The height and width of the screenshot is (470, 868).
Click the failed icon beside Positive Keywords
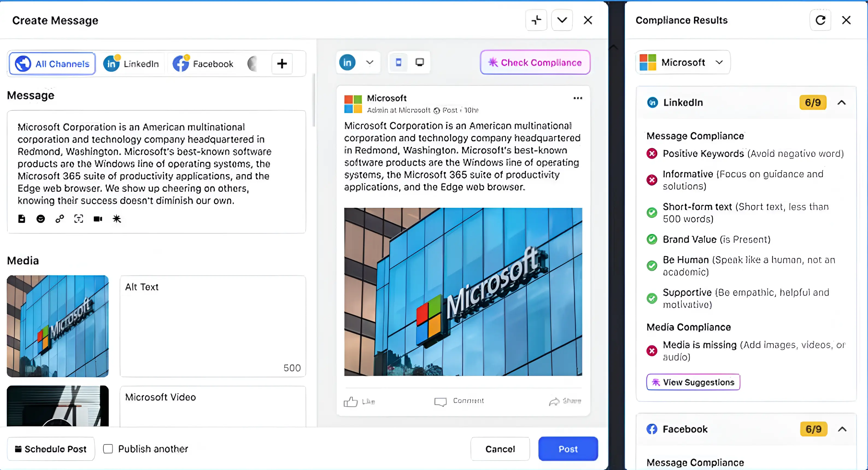[652, 154]
